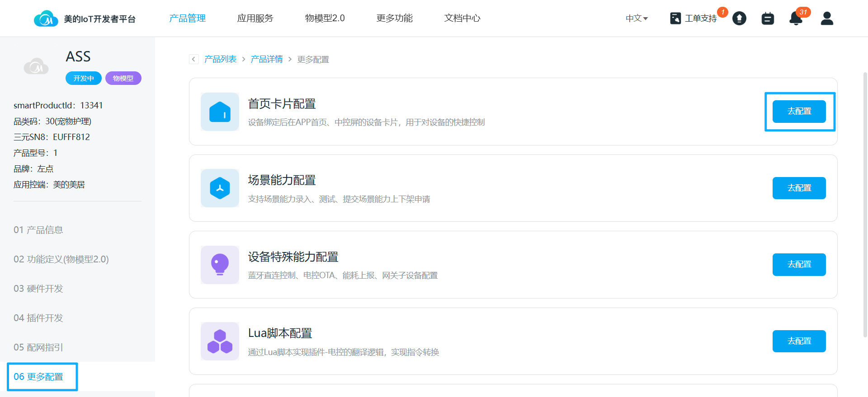Select 06 更多配置 in sidebar
Image resolution: width=868 pixels, height=397 pixels.
[x=38, y=377]
